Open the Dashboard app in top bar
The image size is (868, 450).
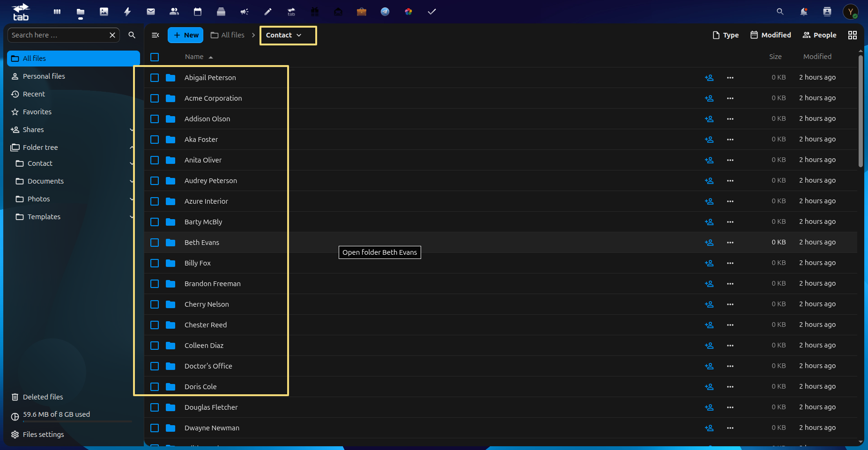(57, 12)
